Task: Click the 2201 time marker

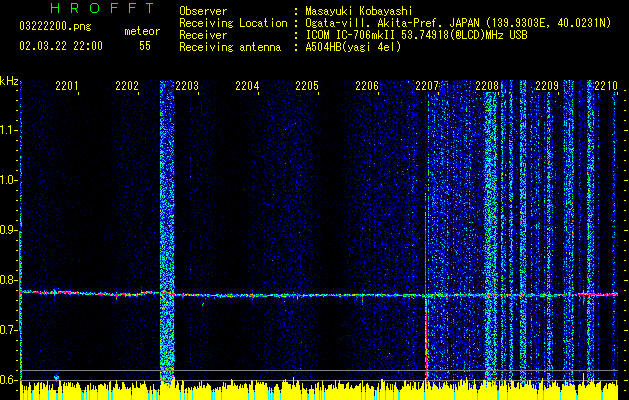Action: tap(67, 86)
